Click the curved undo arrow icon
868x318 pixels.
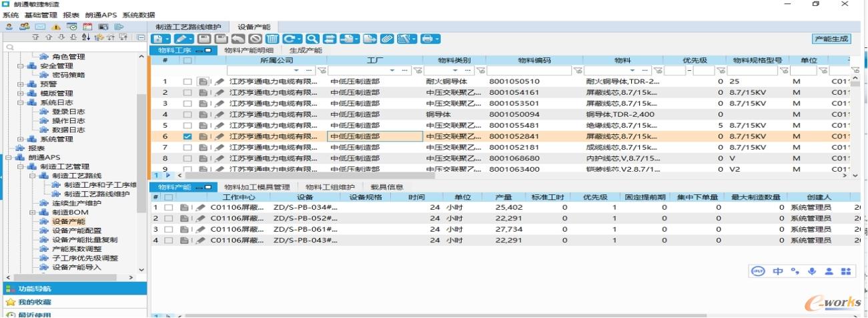click(x=239, y=39)
